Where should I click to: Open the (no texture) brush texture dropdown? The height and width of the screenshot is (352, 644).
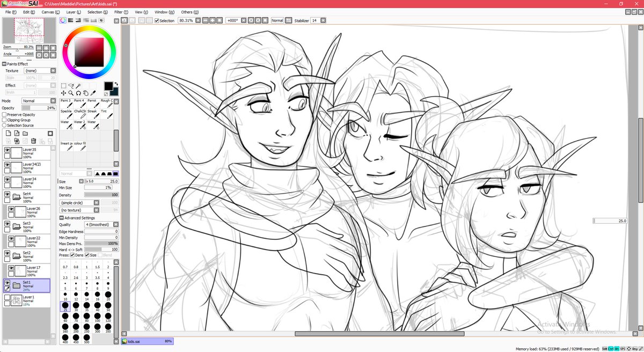[x=80, y=210]
